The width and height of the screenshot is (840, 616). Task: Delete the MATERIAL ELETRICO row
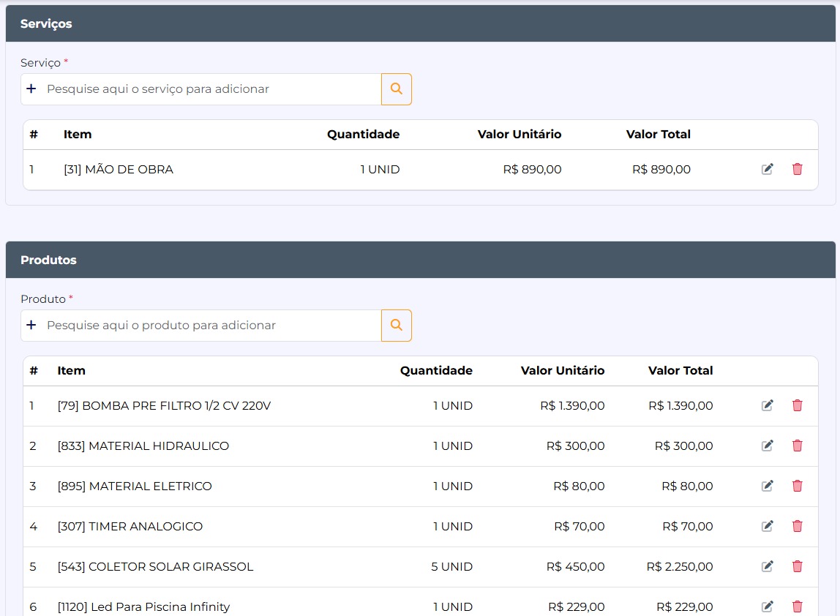[x=797, y=487]
